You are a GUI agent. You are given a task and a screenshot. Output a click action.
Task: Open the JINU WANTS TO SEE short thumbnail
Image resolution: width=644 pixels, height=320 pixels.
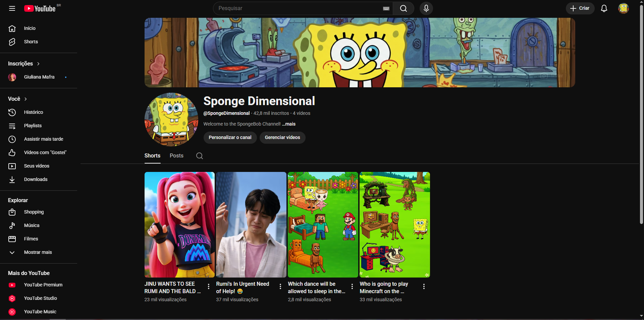pos(179,225)
